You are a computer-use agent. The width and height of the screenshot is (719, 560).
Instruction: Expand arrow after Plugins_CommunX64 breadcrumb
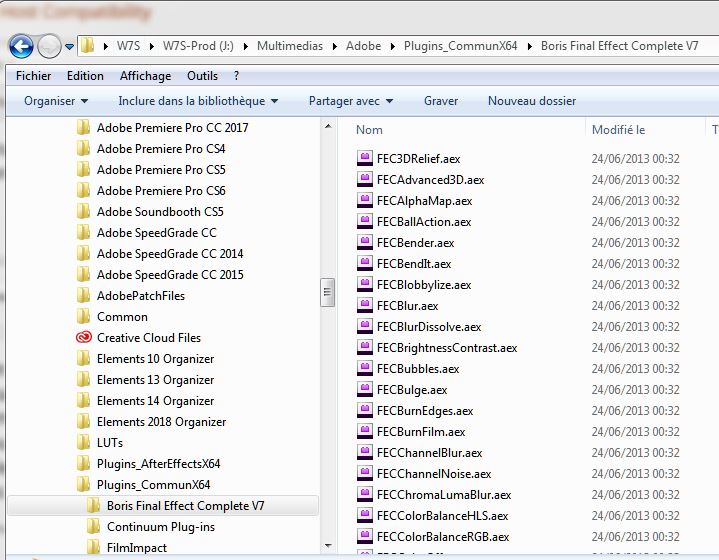pos(530,46)
